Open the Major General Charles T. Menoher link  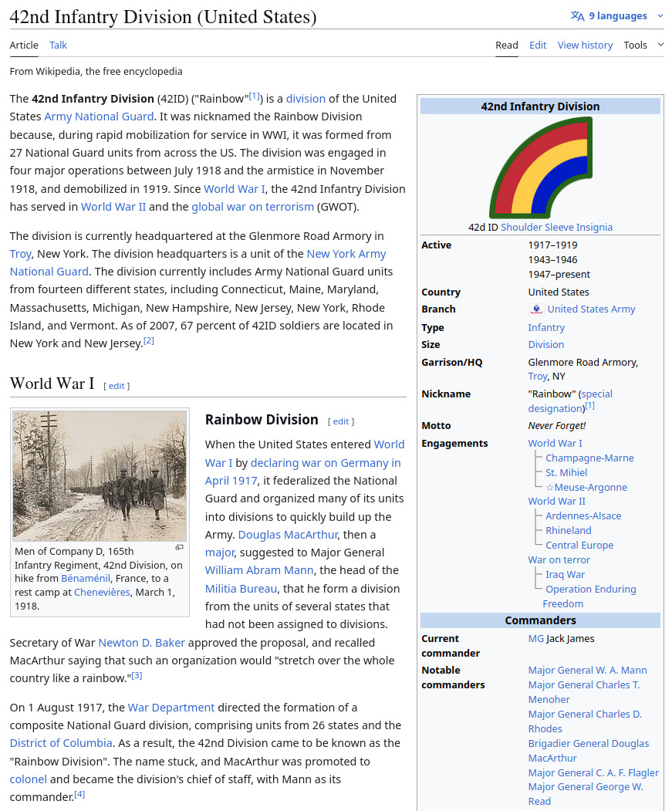point(584,692)
